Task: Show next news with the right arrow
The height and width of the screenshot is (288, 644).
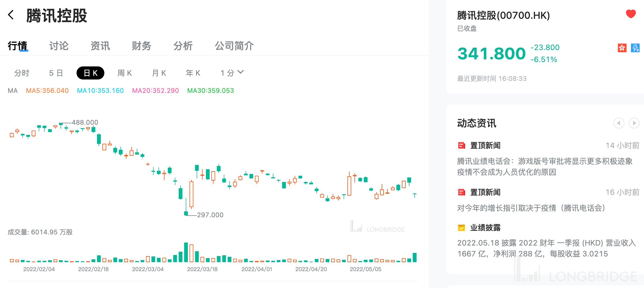Action: click(634, 123)
